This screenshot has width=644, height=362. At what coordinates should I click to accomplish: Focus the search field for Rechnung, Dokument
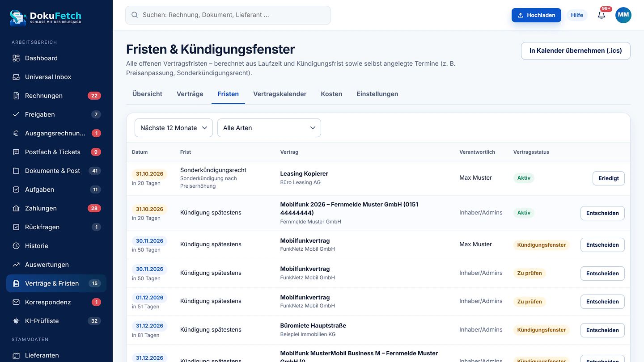(x=228, y=15)
